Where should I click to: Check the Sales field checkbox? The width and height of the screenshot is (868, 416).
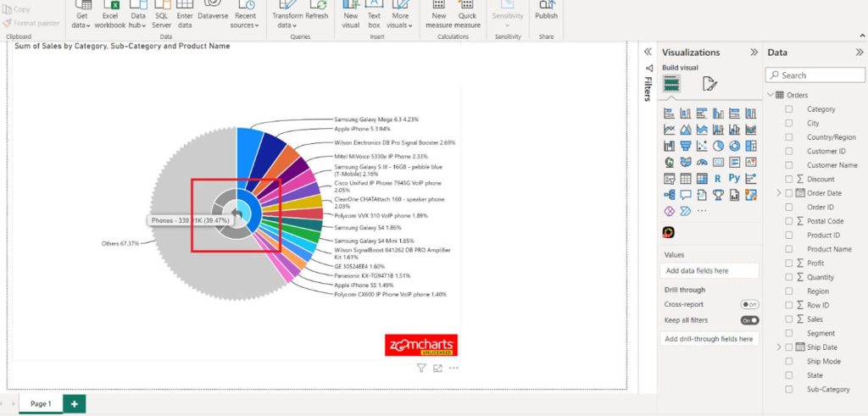coord(789,319)
